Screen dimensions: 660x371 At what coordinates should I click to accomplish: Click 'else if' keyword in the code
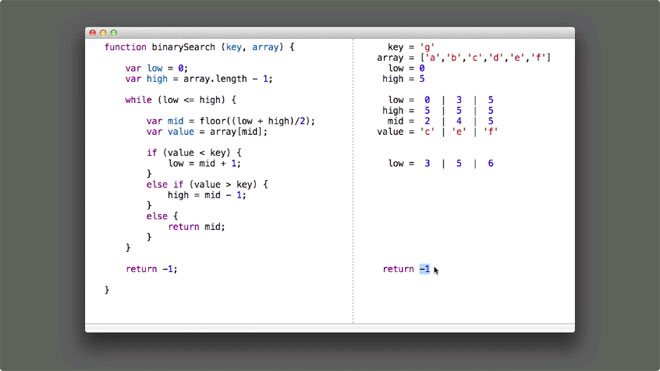(x=165, y=184)
